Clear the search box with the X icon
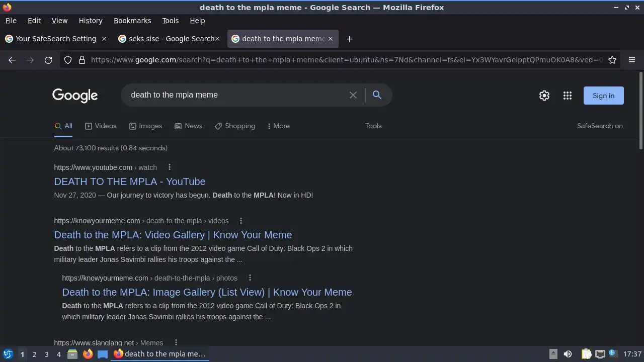This screenshot has height=362, width=644. pos(353,95)
